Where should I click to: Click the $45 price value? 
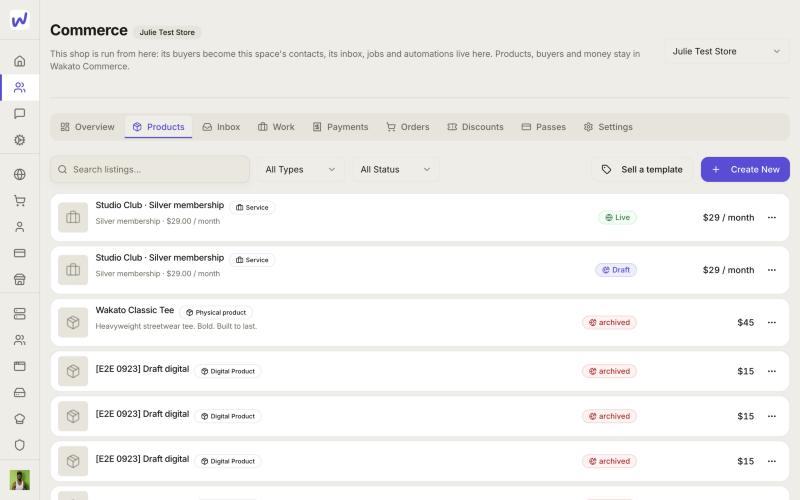[745, 322]
